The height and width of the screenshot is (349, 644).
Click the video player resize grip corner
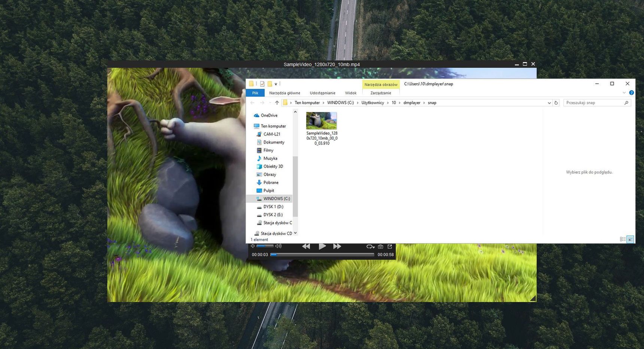click(533, 298)
